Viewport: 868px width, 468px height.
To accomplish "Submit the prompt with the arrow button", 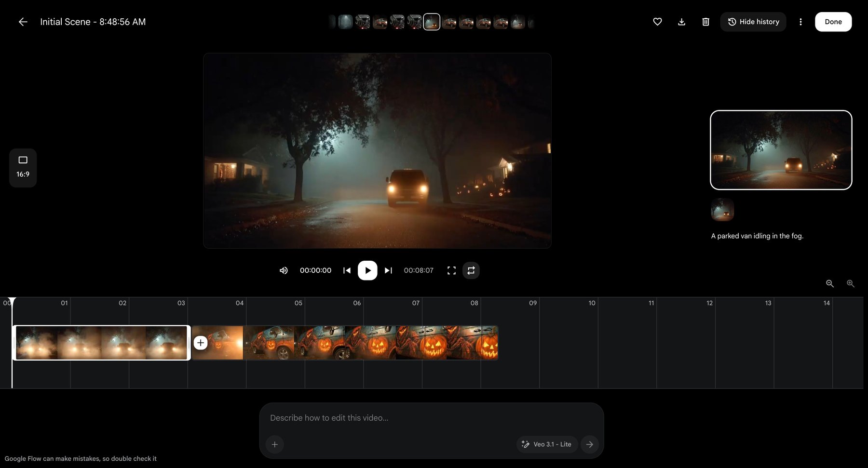I will (x=590, y=444).
